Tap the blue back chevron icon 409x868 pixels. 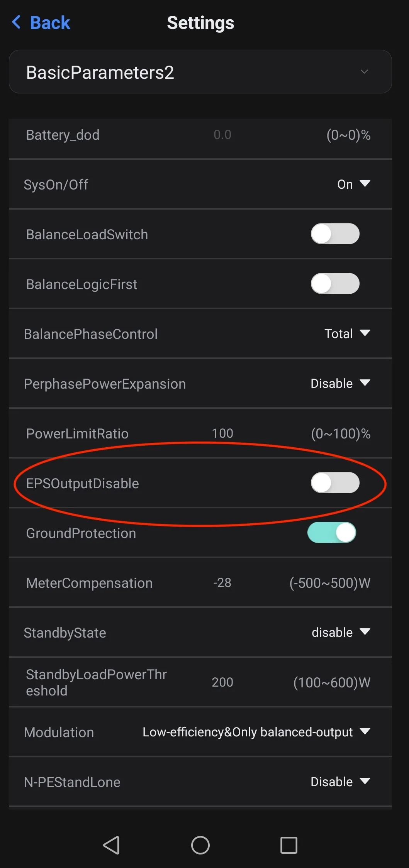click(x=16, y=22)
